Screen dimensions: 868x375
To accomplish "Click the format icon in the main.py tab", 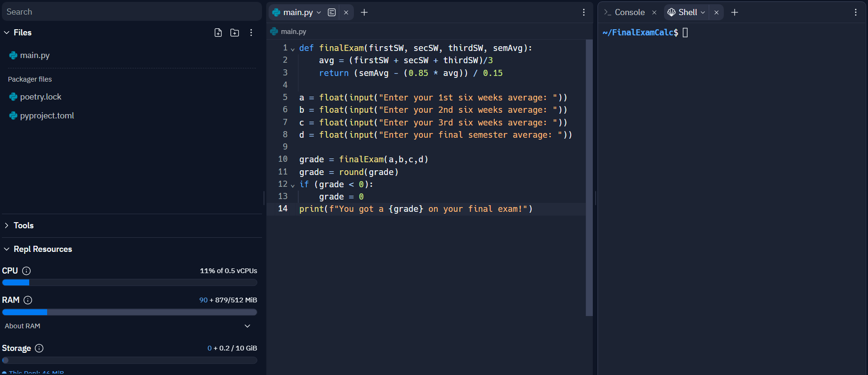I will coord(332,12).
